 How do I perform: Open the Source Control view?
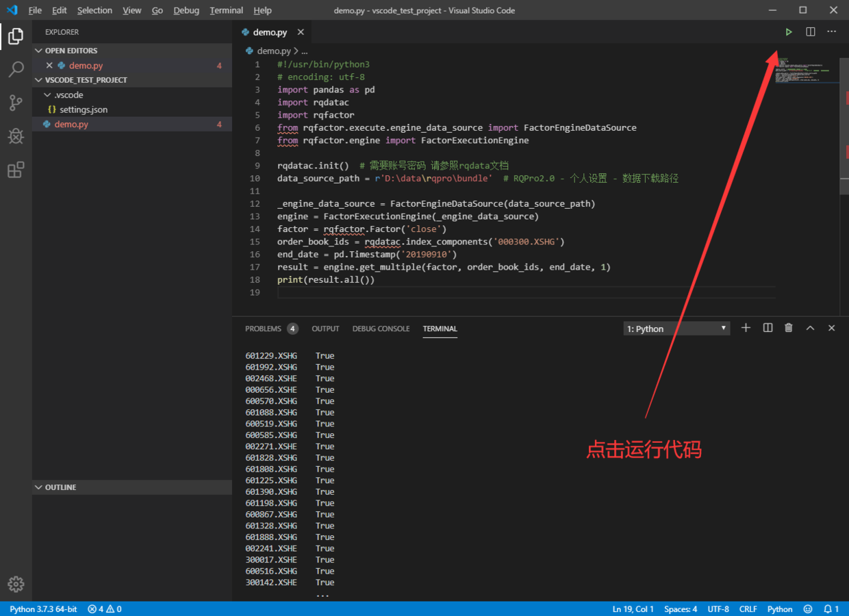[x=16, y=103]
